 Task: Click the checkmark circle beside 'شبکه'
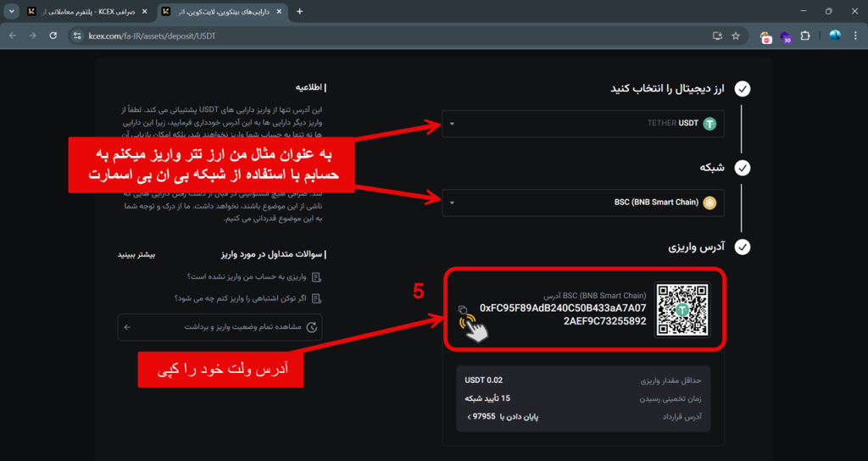click(742, 168)
